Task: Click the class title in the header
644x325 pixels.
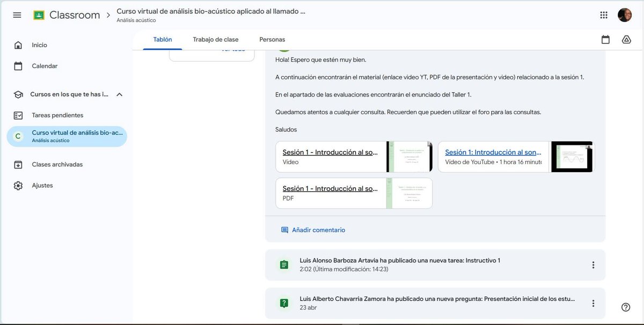Action: click(x=211, y=11)
